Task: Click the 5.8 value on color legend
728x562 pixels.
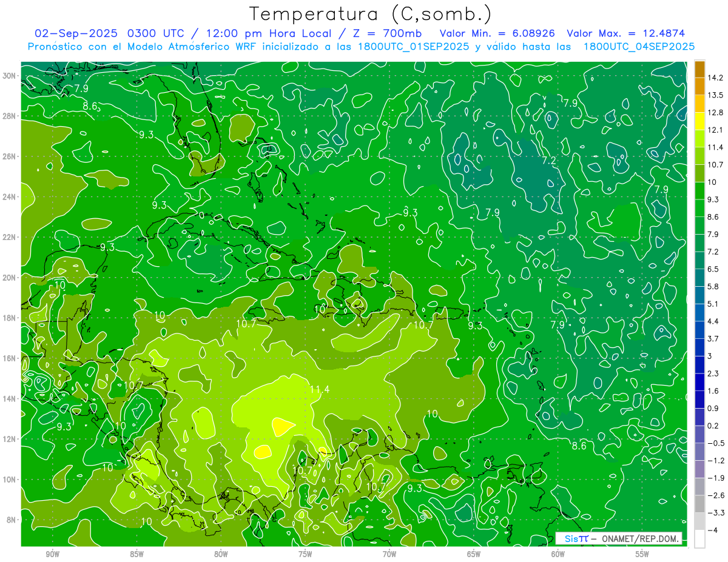Action: [x=713, y=286]
